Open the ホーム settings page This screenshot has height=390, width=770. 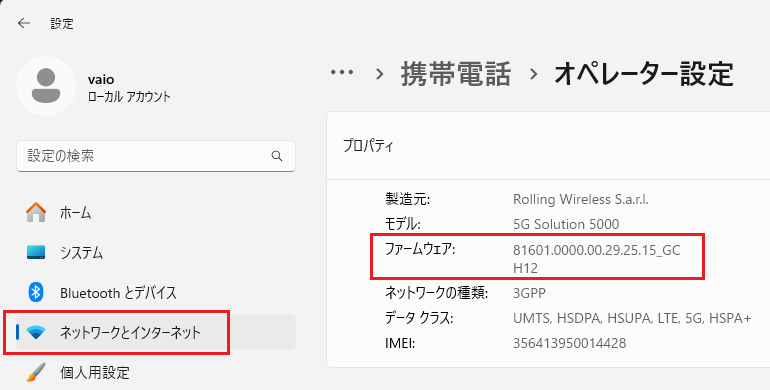click(156, 213)
